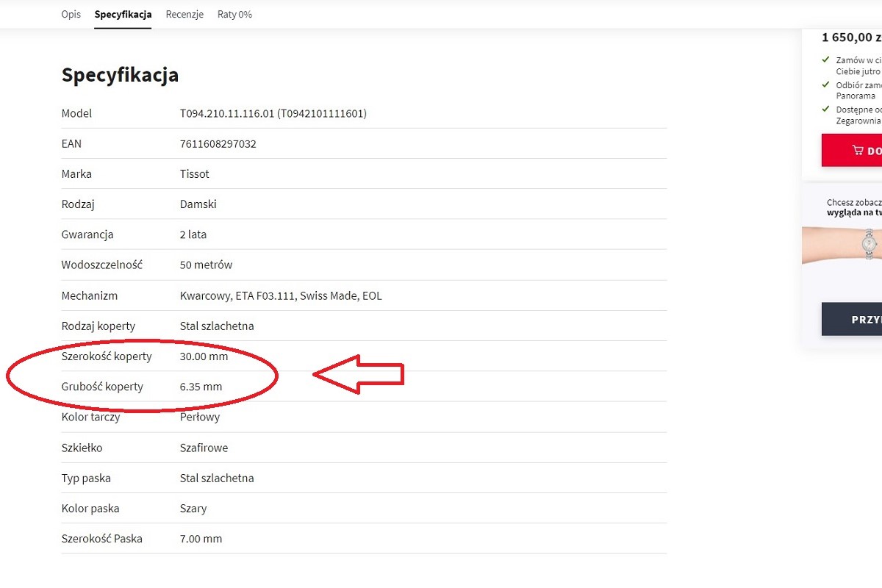
Task: Click Stal szlachetna in Rodzaj koperty row
Action: click(x=217, y=326)
